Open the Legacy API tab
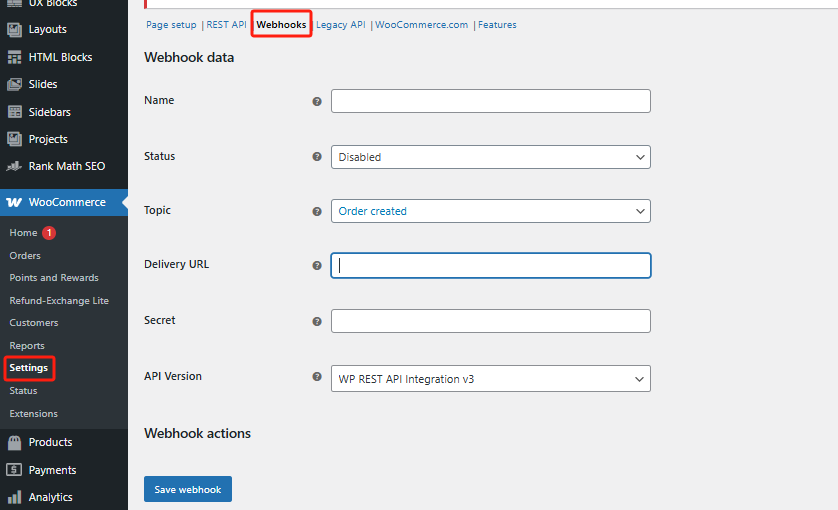This screenshot has height=510, width=838. (x=341, y=25)
